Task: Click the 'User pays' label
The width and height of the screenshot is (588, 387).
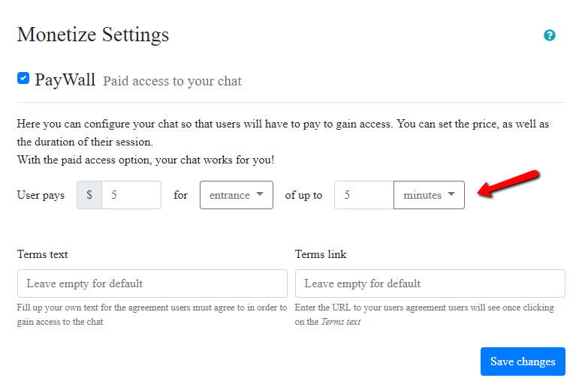Action: (x=41, y=195)
